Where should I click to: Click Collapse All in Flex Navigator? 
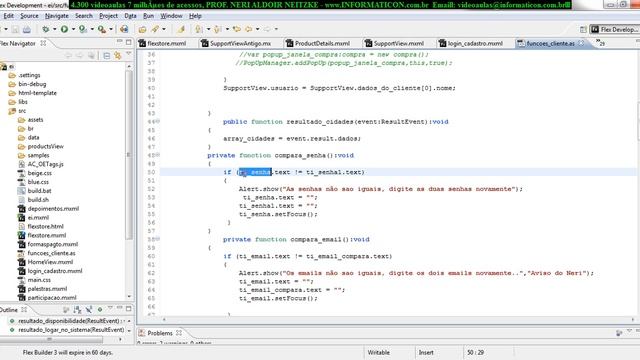(106, 55)
